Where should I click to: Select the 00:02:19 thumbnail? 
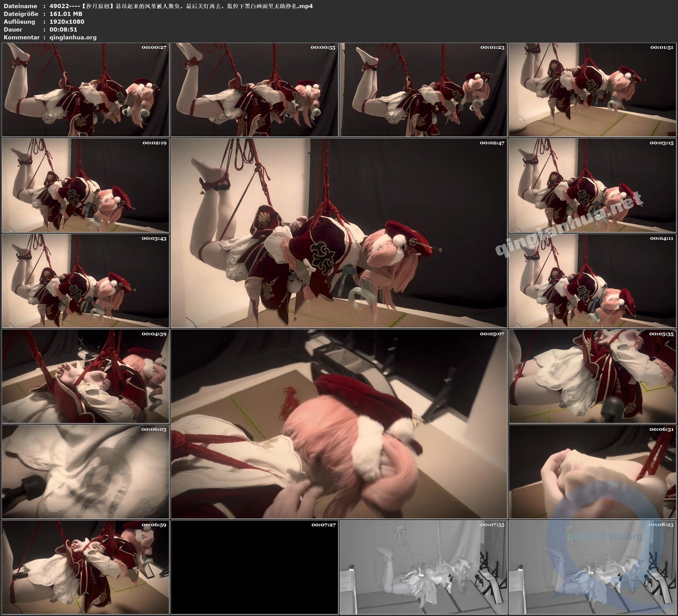coord(85,185)
